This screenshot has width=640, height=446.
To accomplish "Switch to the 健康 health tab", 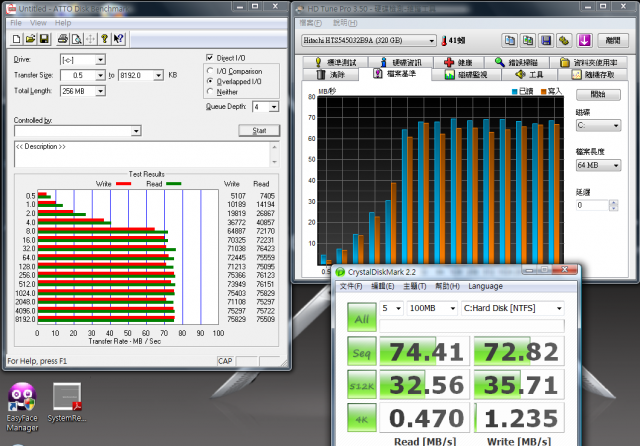I will (x=458, y=62).
